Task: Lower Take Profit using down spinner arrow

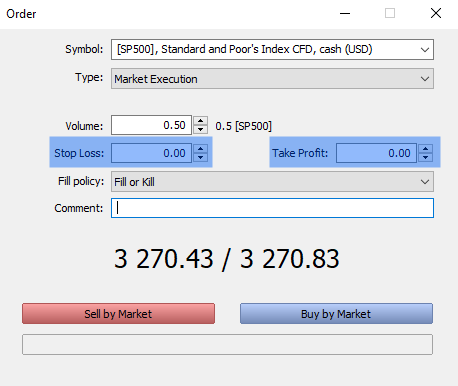Action: 426,157
